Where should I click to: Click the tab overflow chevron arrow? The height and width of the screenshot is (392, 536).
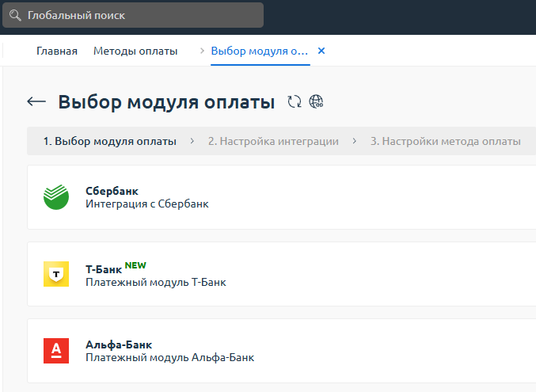click(x=202, y=51)
